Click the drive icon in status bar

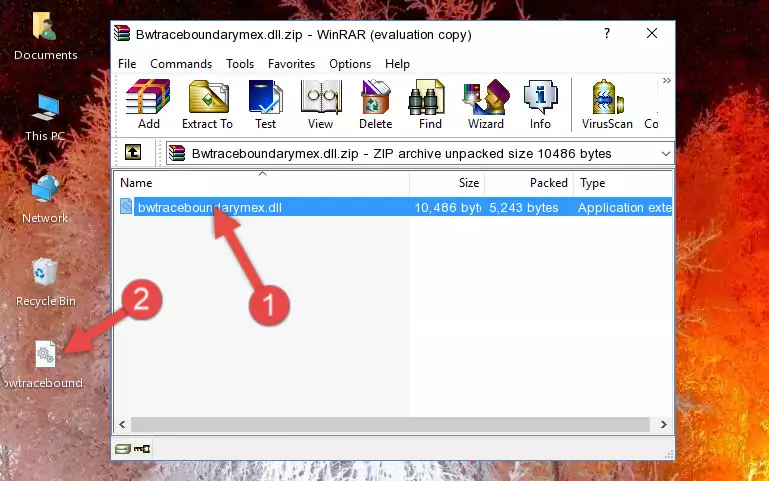click(123, 448)
